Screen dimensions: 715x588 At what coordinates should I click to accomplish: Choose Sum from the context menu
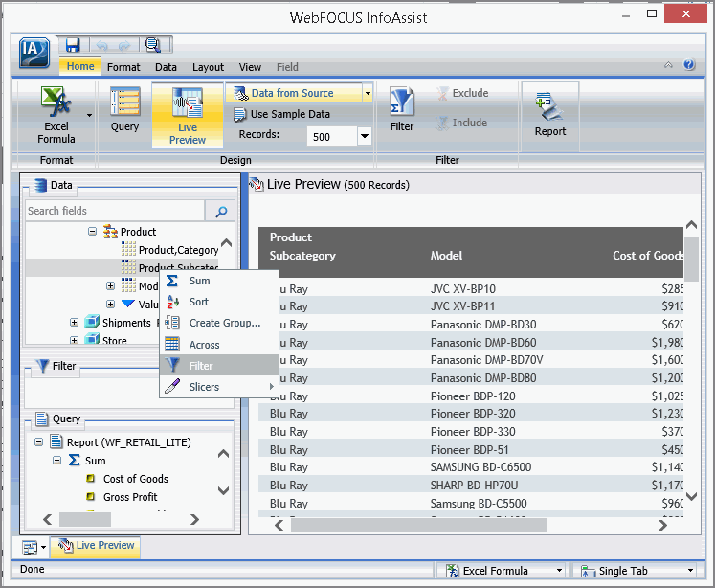(x=219, y=281)
